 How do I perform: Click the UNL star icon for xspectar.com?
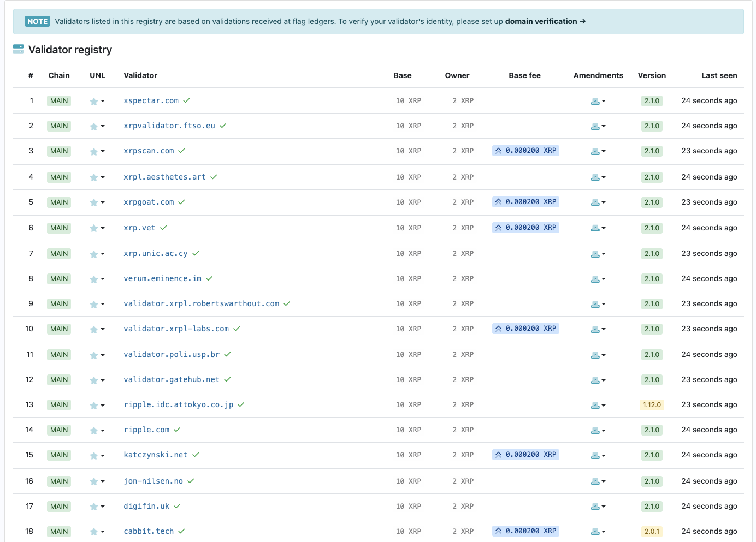pos(94,102)
